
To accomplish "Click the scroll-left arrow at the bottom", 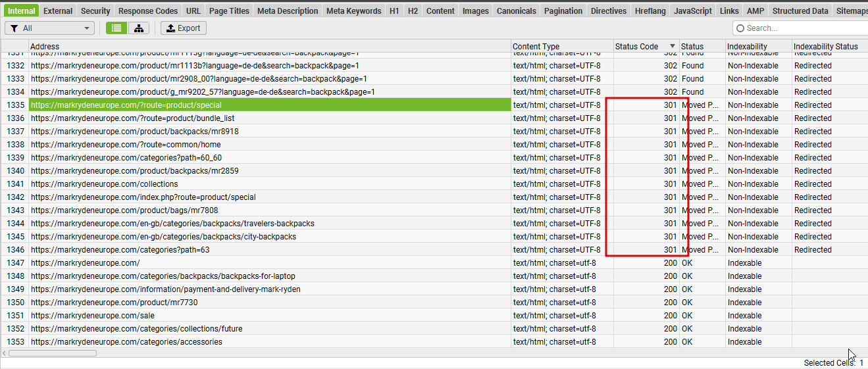I will (x=5, y=353).
